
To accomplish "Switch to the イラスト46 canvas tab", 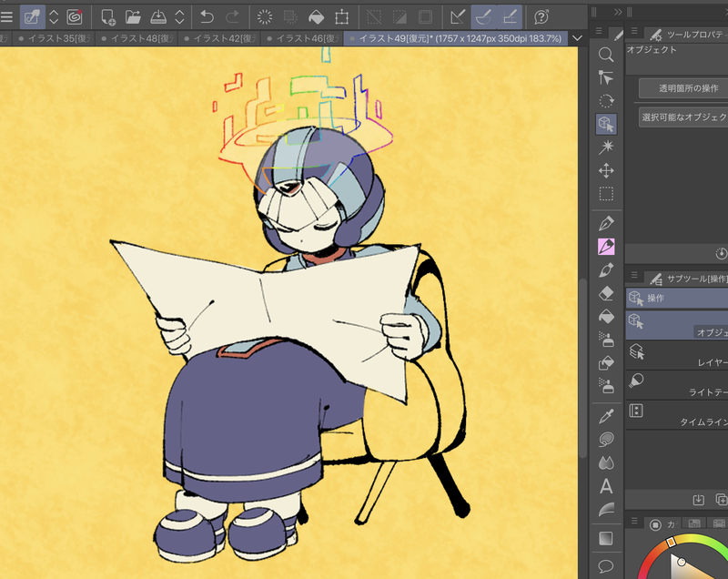I will [x=302, y=38].
